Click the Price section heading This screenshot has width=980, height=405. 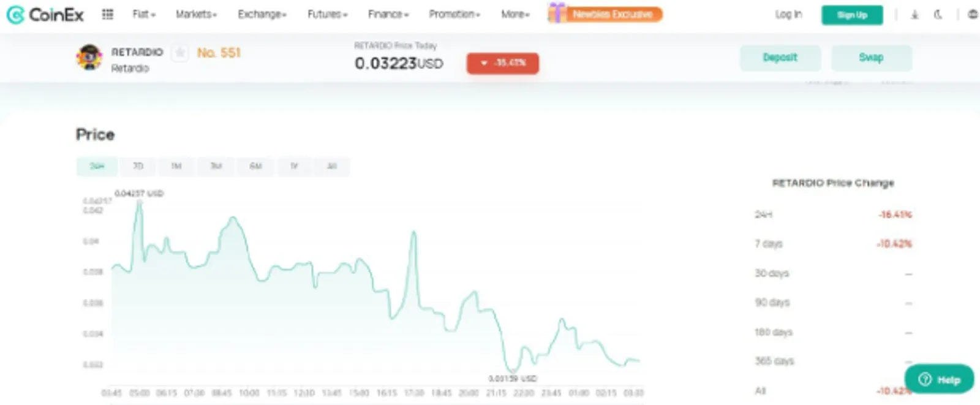[x=95, y=135]
